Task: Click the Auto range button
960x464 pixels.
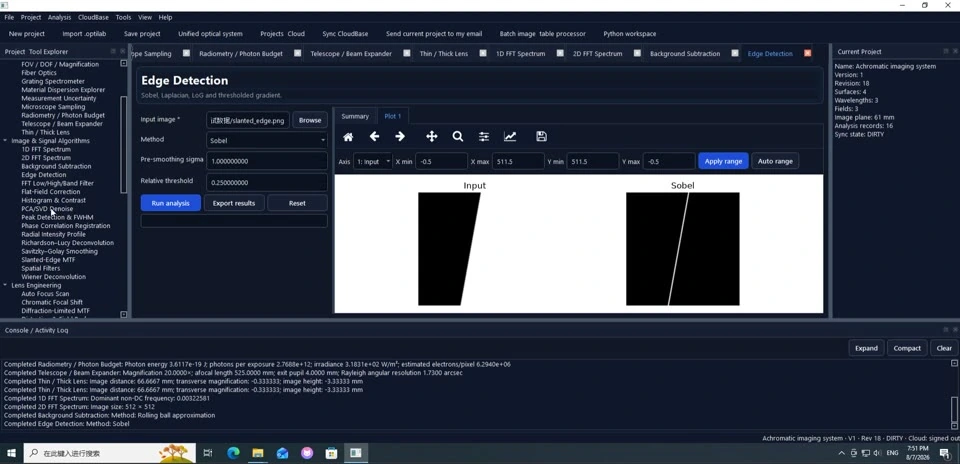Action: (x=775, y=162)
